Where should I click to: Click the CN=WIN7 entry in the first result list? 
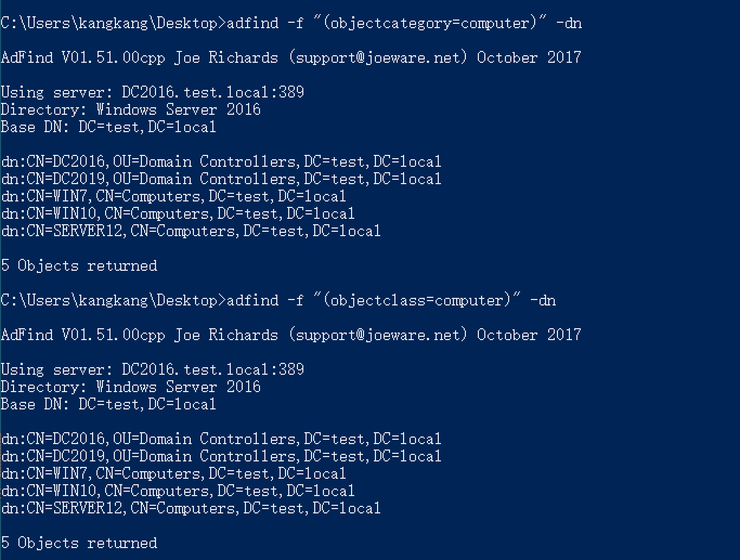[173, 196]
